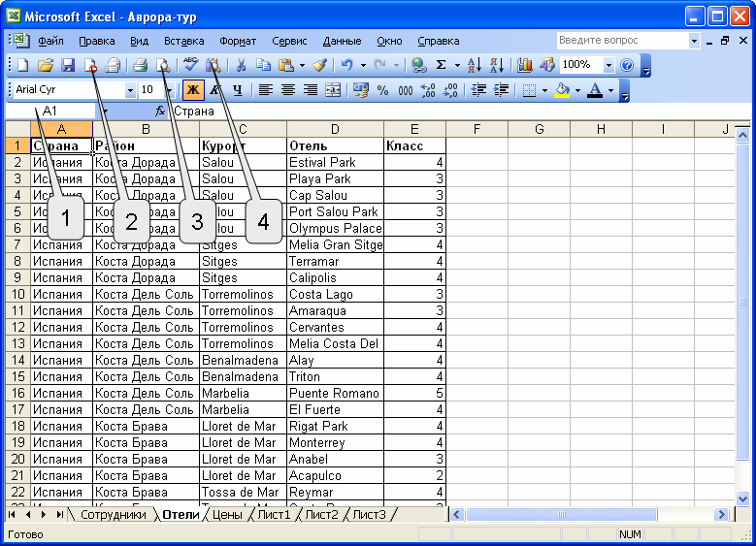Decrease indent icon
Image resolution: width=756 pixels, height=546 pixels.
[478, 89]
